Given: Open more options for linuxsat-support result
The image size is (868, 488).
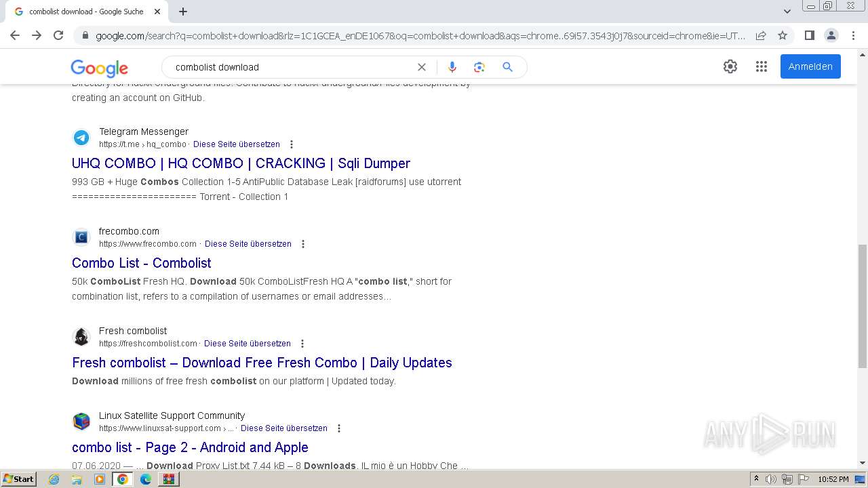Looking at the screenshot, I should point(339,428).
